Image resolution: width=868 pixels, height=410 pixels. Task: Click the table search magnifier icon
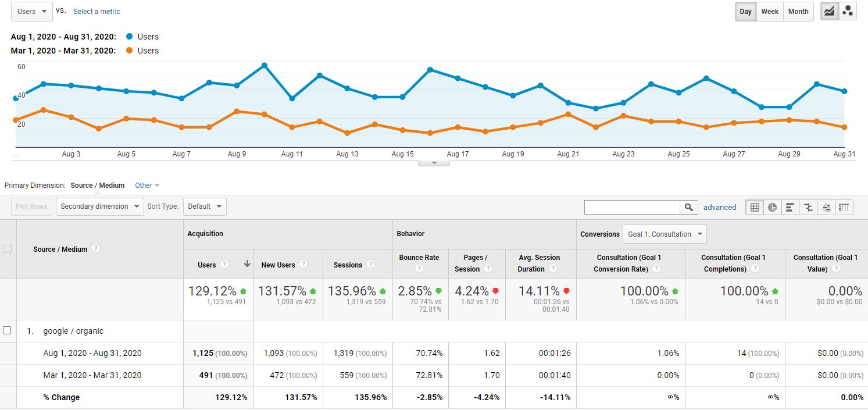point(688,207)
